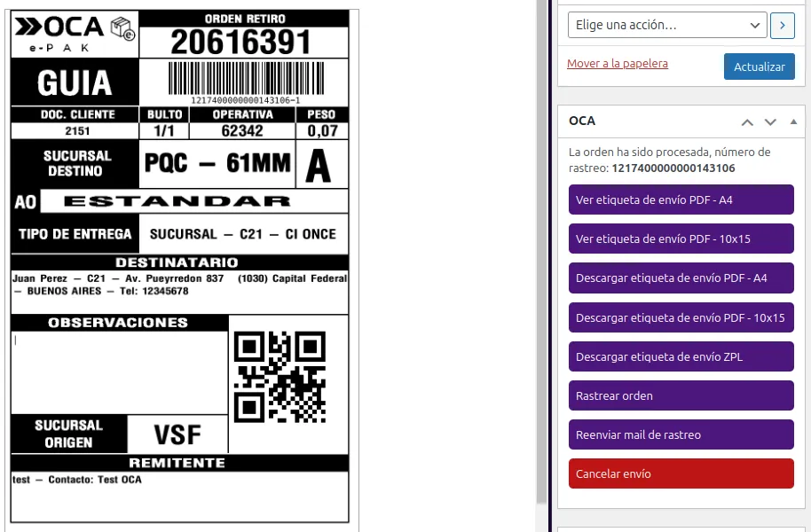Move the OCA panel up
The height and width of the screenshot is (532, 811).
tap(747, 121)
